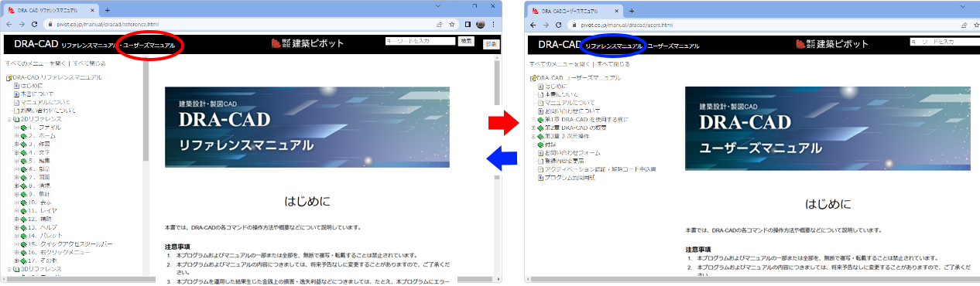Reload the reference.html page in left window
This screenshot has height=286, width=980.
pos(33,24)
